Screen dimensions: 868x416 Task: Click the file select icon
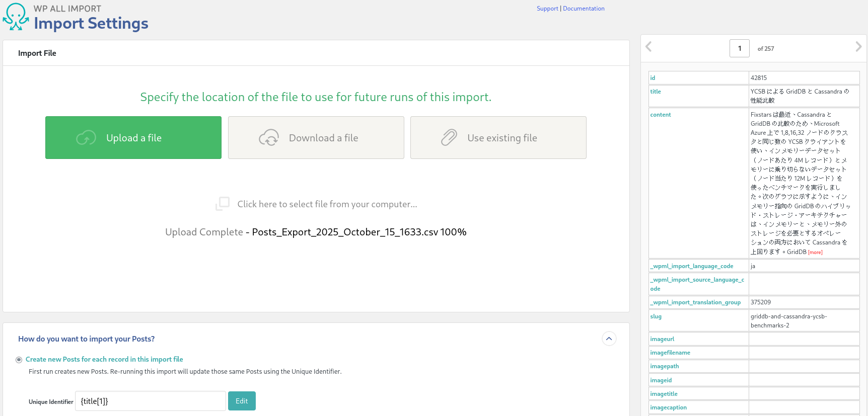(223, 204)
